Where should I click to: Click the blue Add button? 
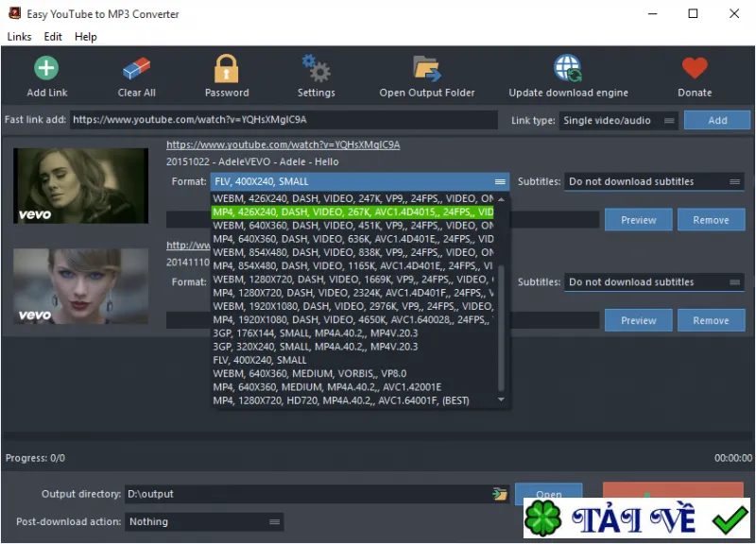click(x=717, y=121)
